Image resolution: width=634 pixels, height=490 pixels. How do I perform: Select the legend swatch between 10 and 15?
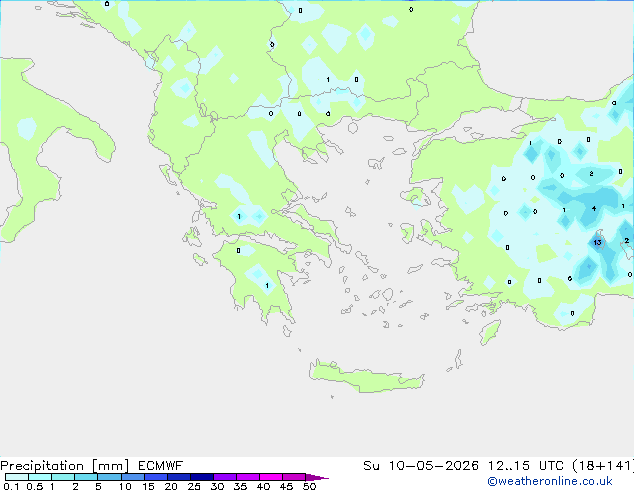coord(133,477)
